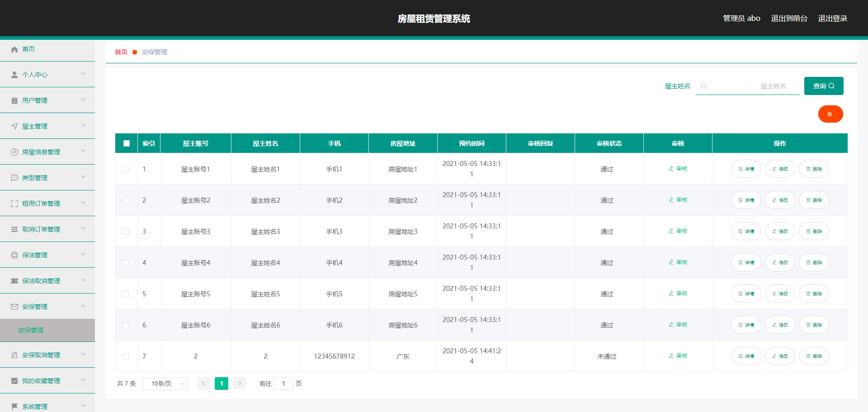Image resolution: width=868 pixels, height=412 pixels.
Task: Expand the 房屋信息管理 chevron
Action: click(x=83, y=151)
